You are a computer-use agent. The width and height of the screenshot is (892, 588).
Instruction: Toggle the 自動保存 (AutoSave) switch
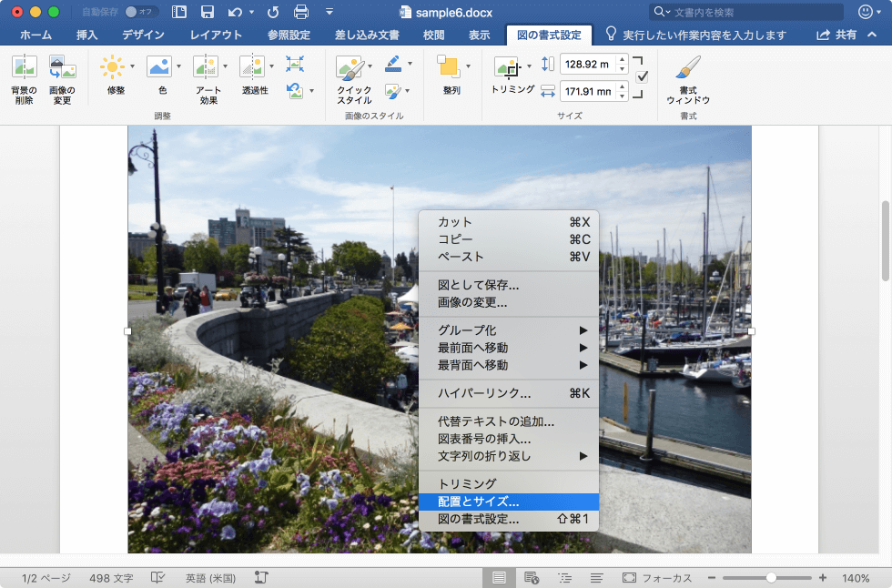[x=141, y=12]
